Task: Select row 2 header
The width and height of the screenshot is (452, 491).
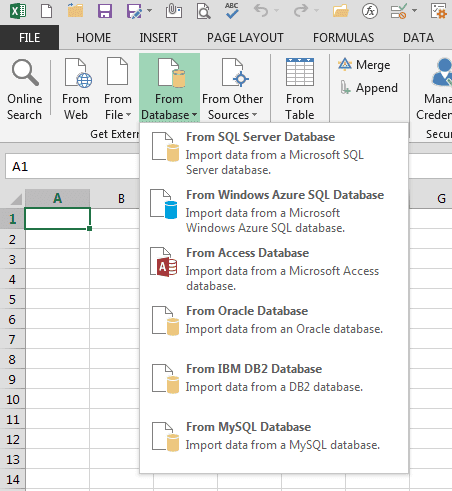Action: 12,239
